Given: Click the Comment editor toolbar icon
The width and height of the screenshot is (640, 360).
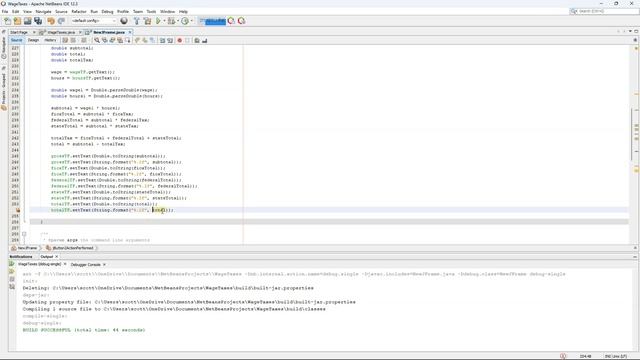Looking at the screenshot, I should [x=197, y=40].
